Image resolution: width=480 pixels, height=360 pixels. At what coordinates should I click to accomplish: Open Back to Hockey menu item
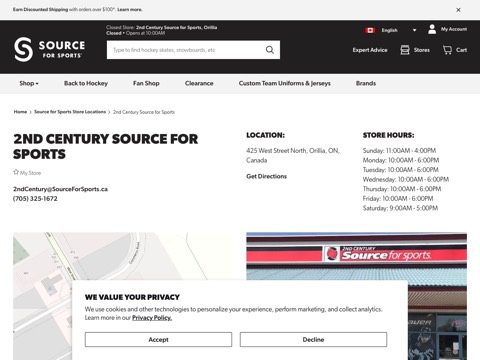click(86, 83)
